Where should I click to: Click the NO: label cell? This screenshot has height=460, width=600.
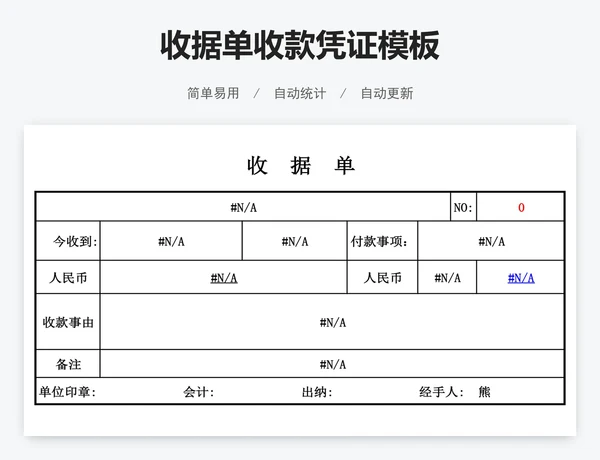(463, 207)
